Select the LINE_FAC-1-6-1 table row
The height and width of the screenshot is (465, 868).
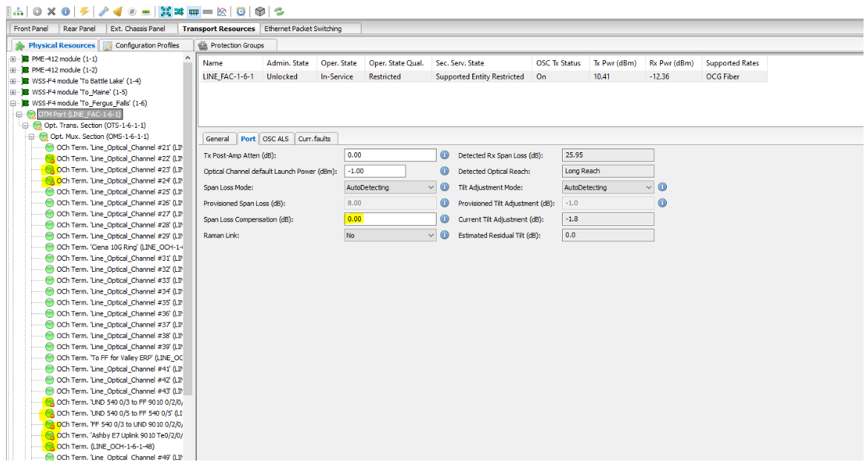coord(482,77)
